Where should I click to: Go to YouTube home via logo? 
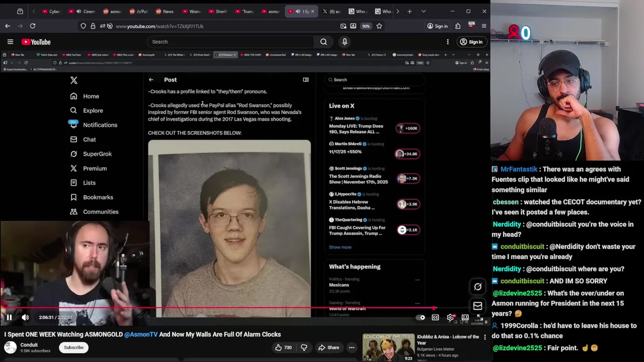[x=36, y=42]
